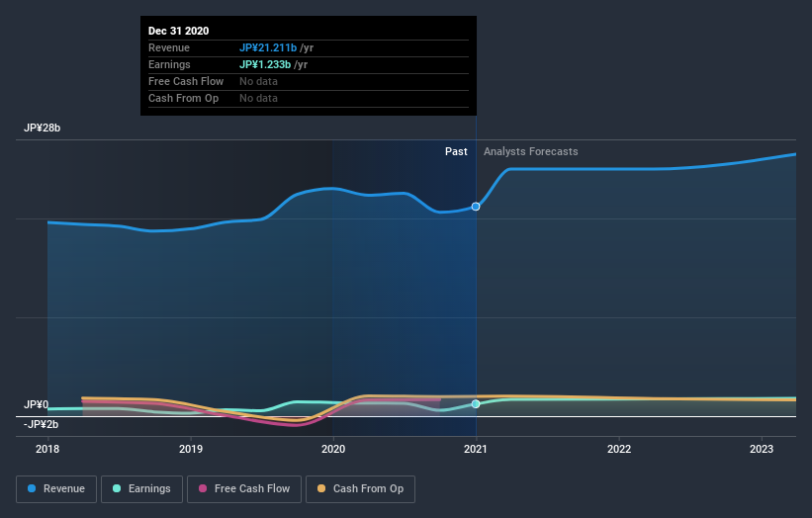Click the 2020 axis label
The image size is (812, 518).
(x=333, y=449)
